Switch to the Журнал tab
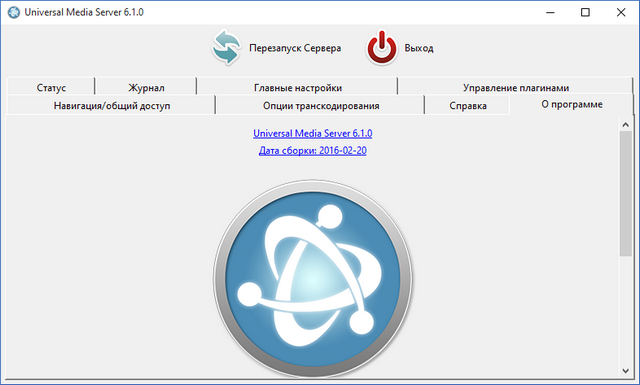This screenshot has width=640, height=385. pos(146,87)
